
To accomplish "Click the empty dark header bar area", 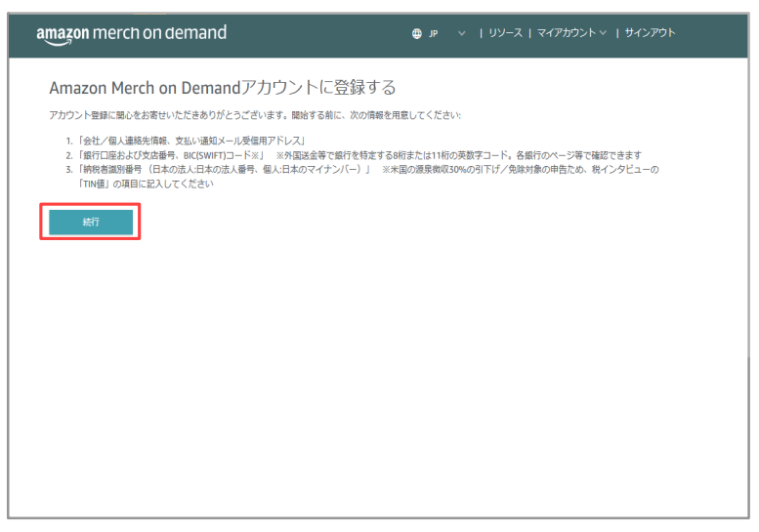I will tap(315, 36).
